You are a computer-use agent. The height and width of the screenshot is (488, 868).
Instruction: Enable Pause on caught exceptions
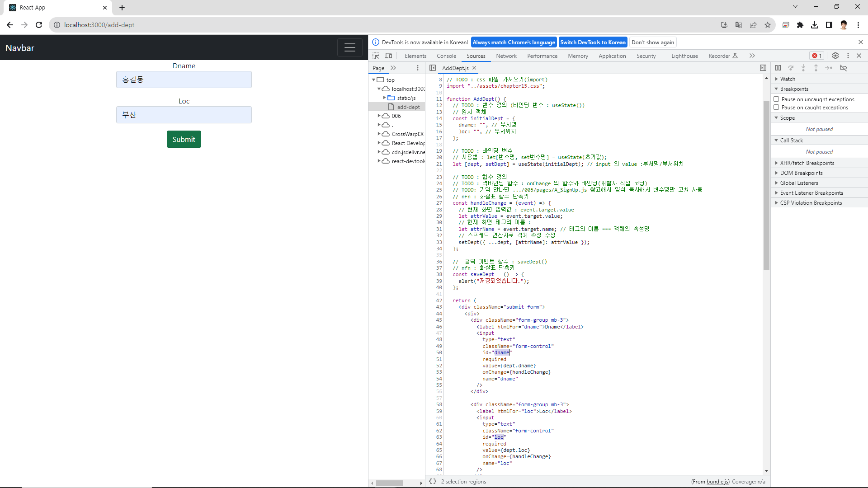(x=776, y=108)
